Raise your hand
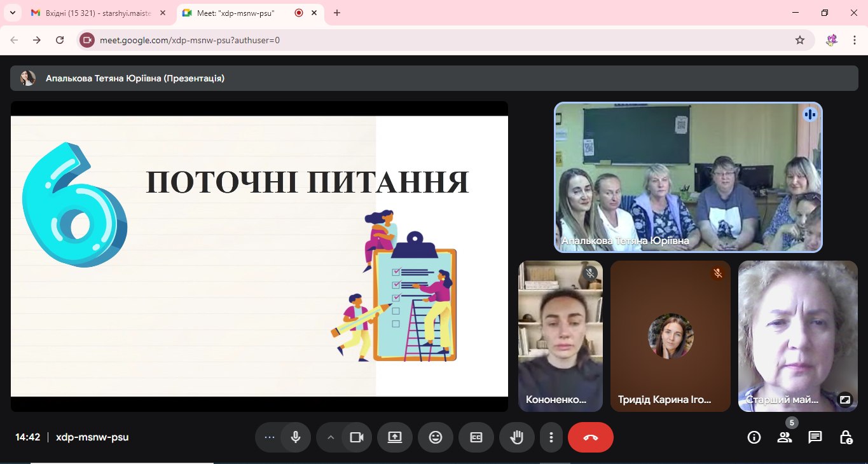This screenshot has width=868, height=464. [x=517, y=437]
